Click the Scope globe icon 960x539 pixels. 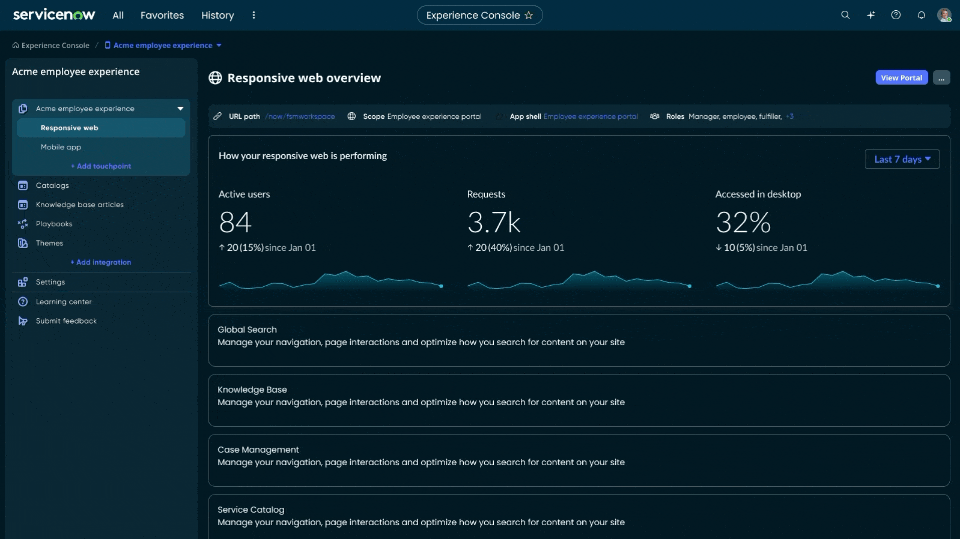tap(351, 116)
